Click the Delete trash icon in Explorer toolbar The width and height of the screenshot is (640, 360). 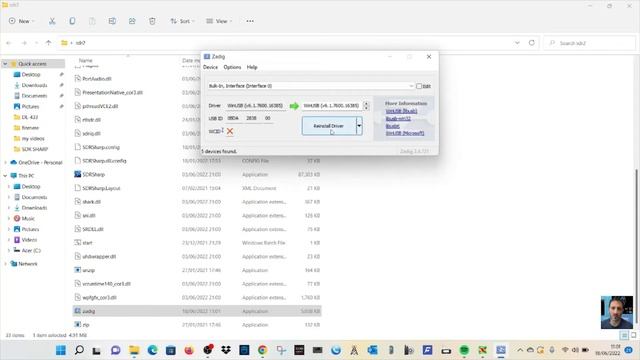click(152, 21)
